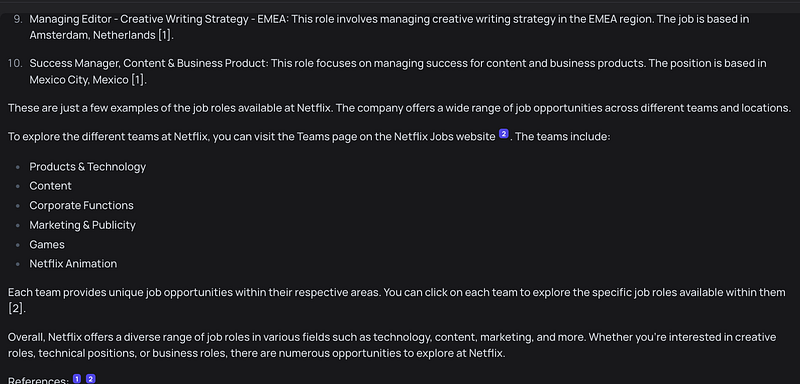Click the References: label text
The width and height of the screenshot is (800, 384).
(38, 380)
